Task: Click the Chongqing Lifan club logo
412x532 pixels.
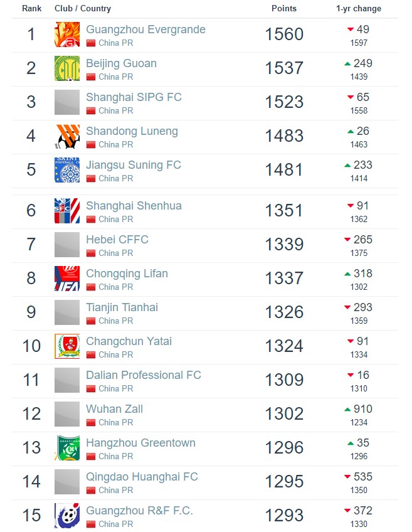Action: click(x=67, y=279)
